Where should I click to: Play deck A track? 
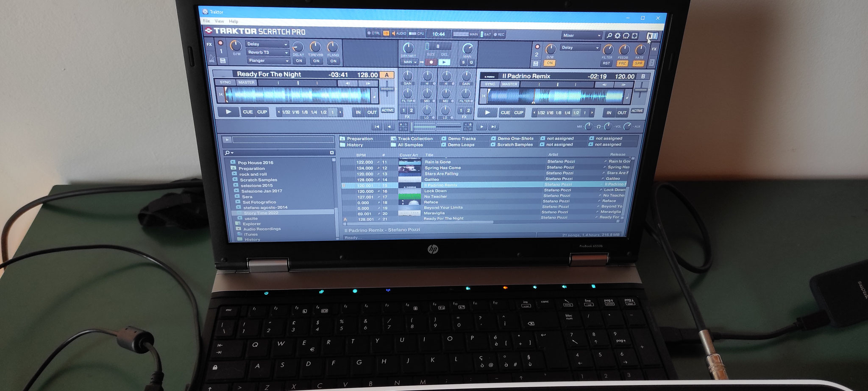click(x=228, y=112)
